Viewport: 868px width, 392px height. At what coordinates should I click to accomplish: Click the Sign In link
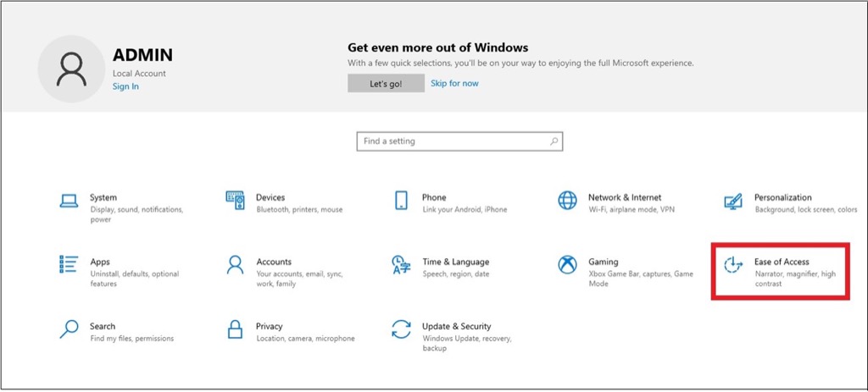point(125,86)
